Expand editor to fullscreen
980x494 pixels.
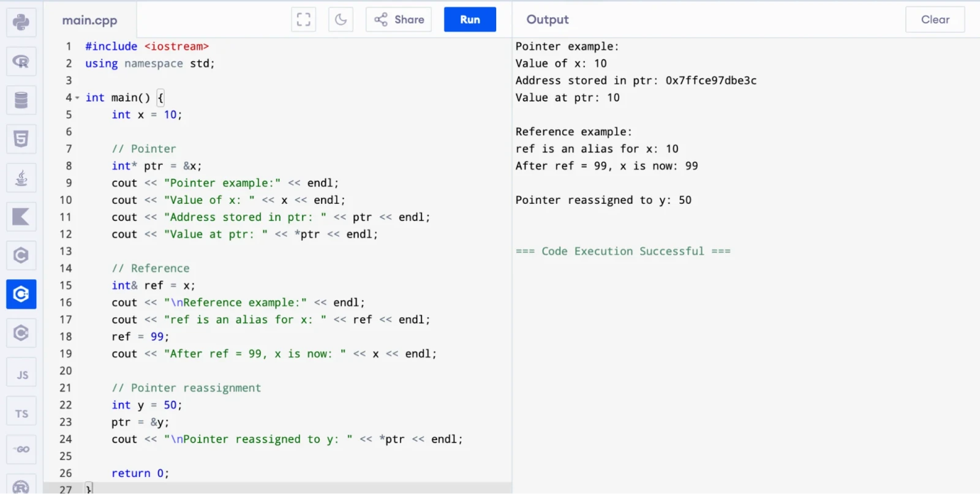[304, 20]
